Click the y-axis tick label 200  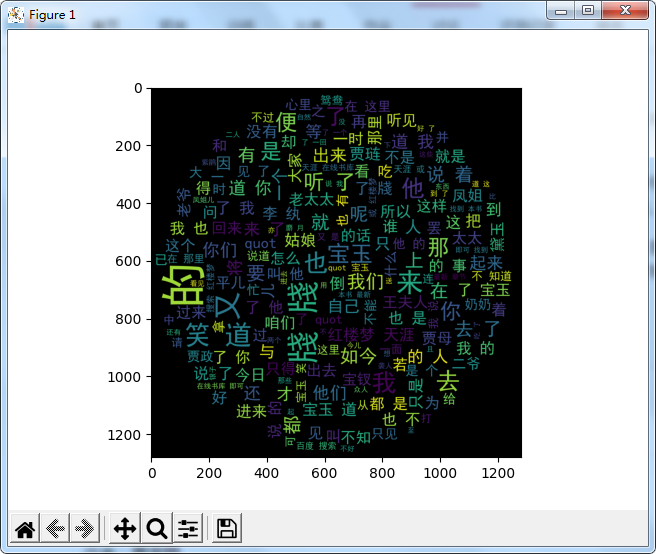point(128,146)
